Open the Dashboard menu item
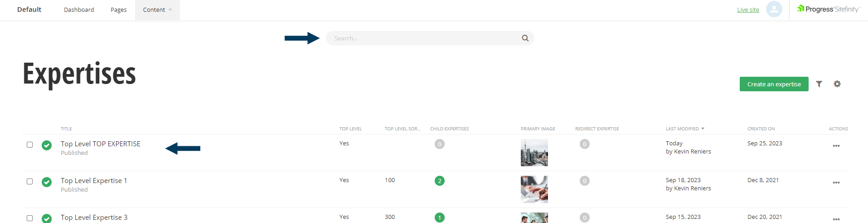 pos(79,10)
